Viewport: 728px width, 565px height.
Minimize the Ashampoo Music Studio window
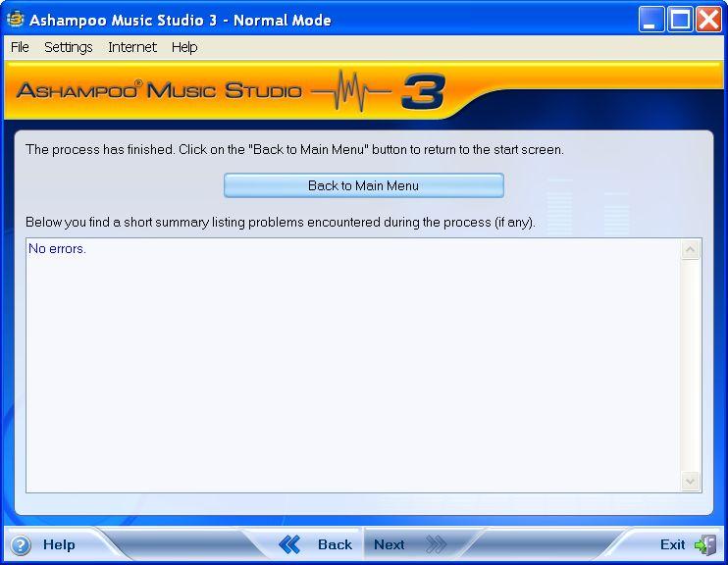coord(651,20)
